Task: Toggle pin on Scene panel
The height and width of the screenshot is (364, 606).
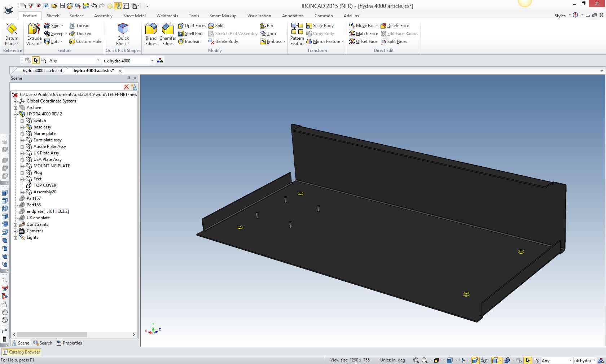Action: coord(129,78)
